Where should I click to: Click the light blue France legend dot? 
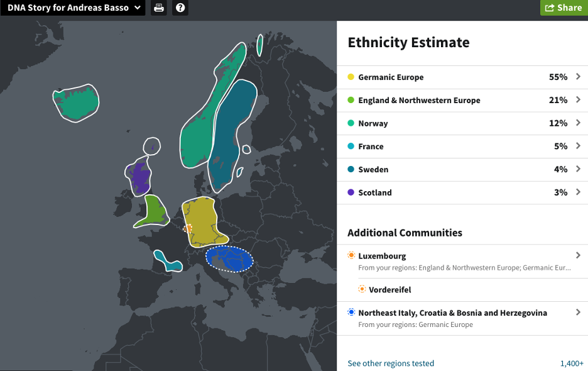click(x=351, y=146)
